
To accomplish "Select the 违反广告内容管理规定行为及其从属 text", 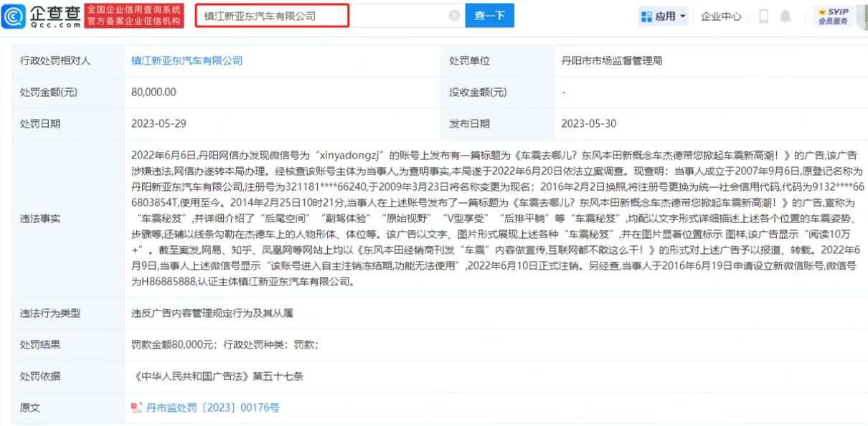I will [x=212, y=313].
